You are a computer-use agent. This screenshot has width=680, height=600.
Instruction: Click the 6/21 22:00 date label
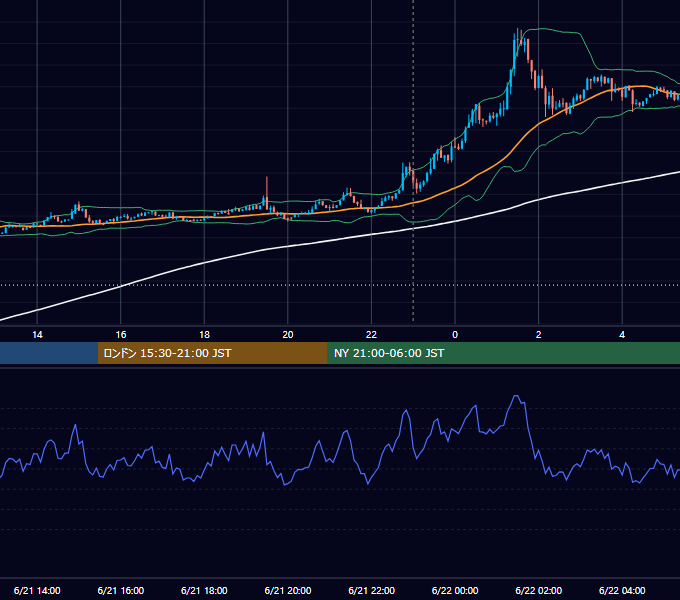click(371, 590)
